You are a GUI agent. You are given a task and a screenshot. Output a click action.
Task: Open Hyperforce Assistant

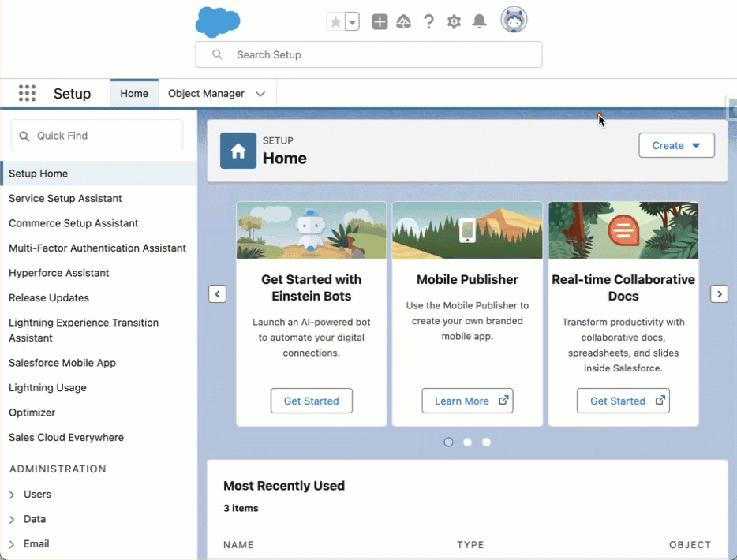pos(58,273)
